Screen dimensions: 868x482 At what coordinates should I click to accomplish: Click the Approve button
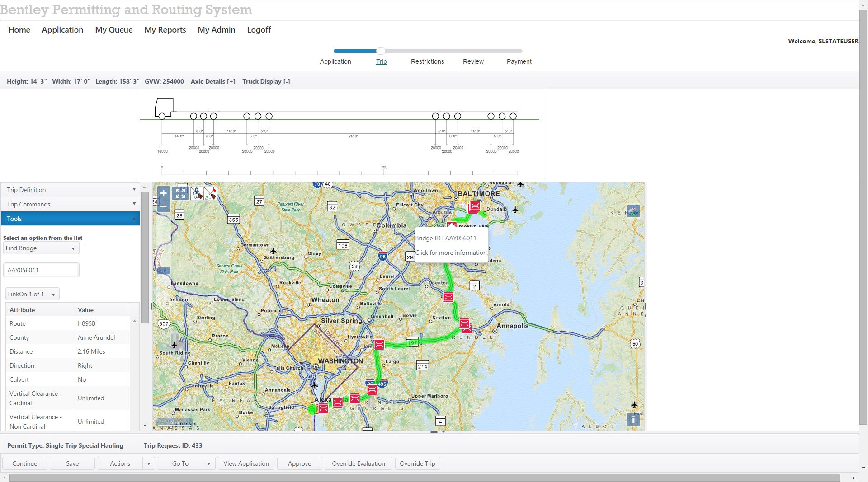coord(300,463)
